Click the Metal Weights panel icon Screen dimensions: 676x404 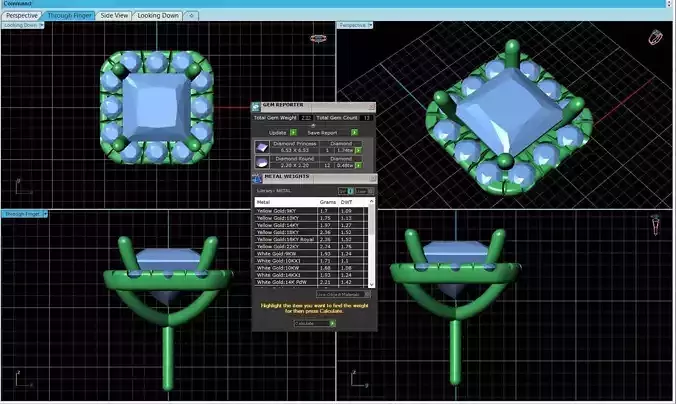[x=257, y=179]
